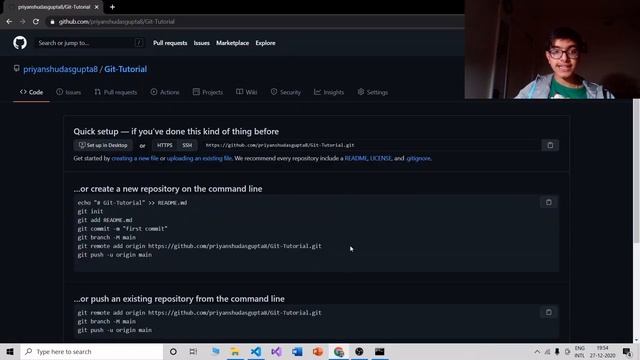This screenshot has height=360, width=640.
Task: Follow 'creating a new file' link
Action: 135,158
